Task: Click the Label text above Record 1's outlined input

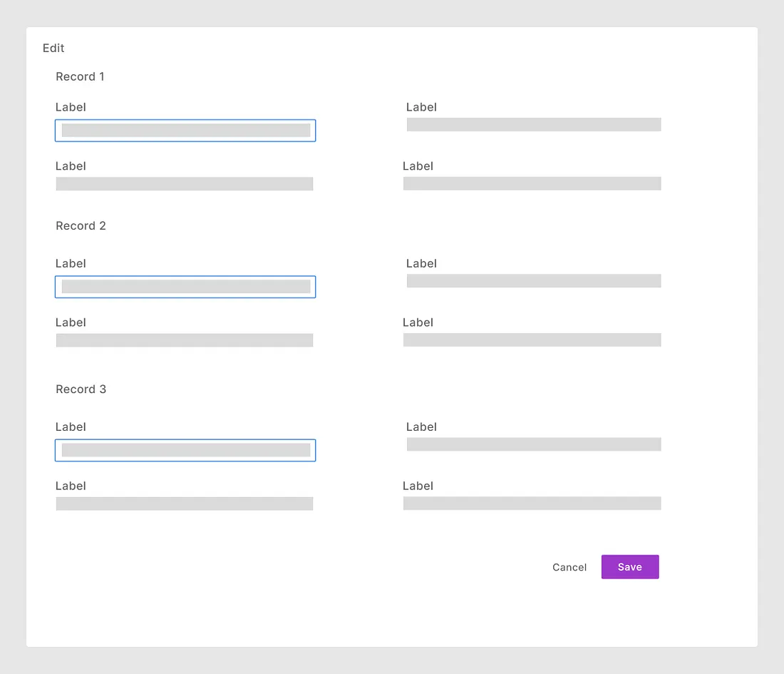Action: click(71, 107)
